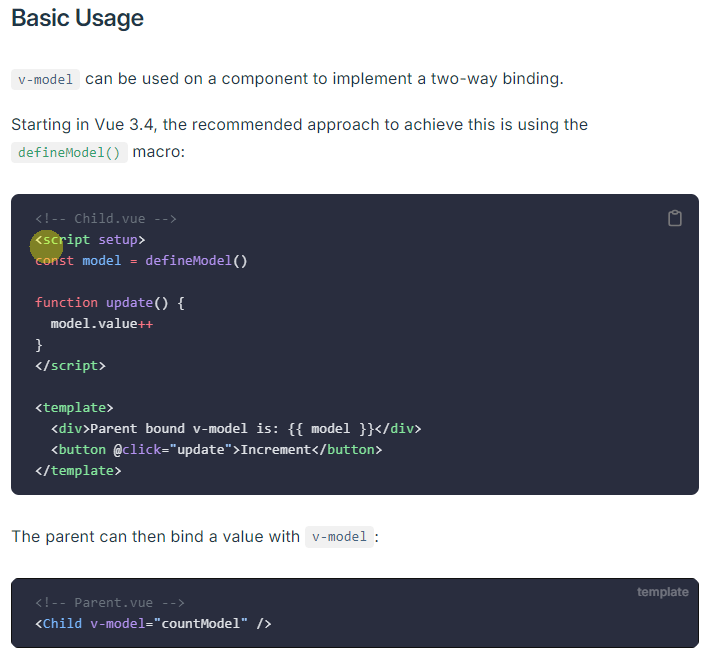Click the 'const model = defineModel()' line
This screenshot has width=714, height=669.
click(x=141, y=260)
